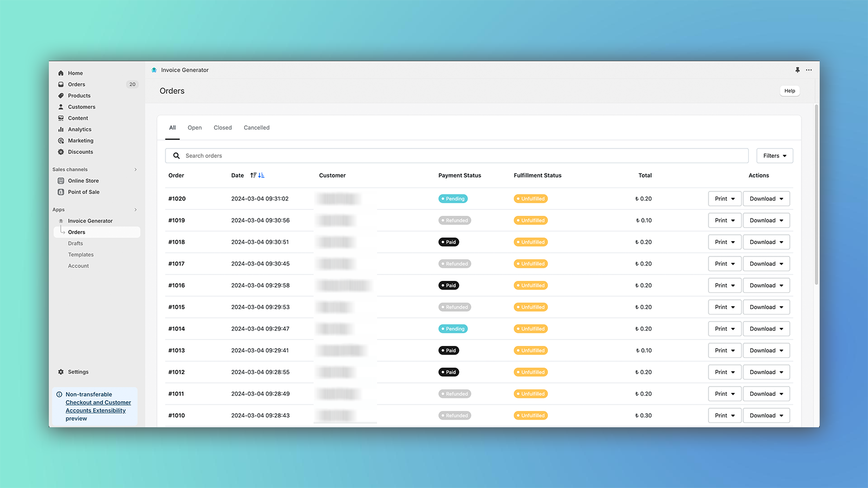Viewport: 868px width, 488px height.
Task: Click the Online Store icon
Action: [x=61, y=181]
